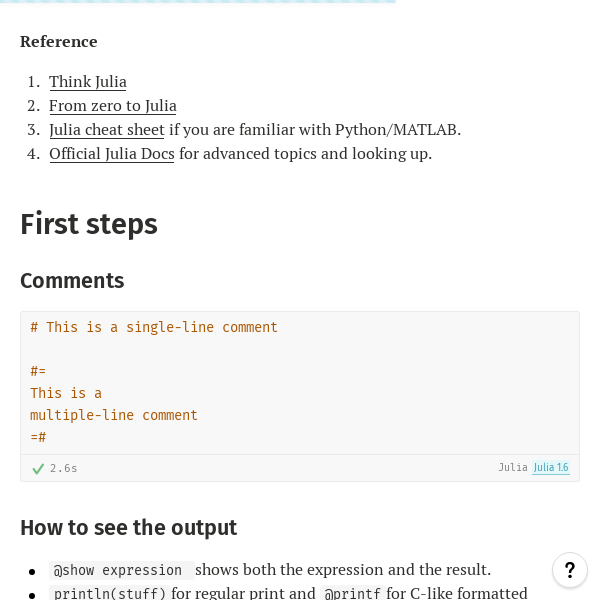Click the @printf inline code snippet

point(352,593)
